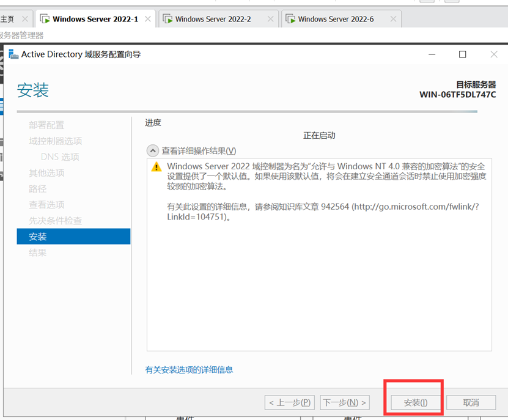Select 域控制器选项 step in sidebar
Screen dimensions: 508x420
[x=56, y=141]
